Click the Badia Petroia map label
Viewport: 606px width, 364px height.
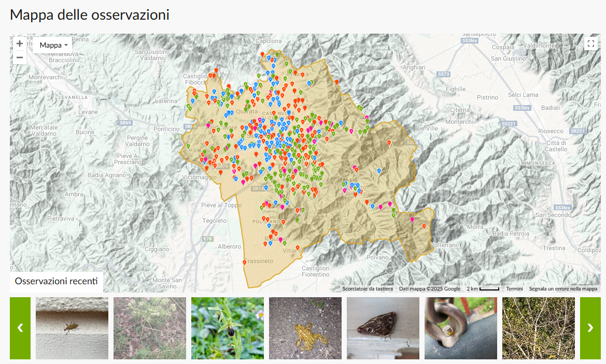pyautogui.click(x=511, y=234)
